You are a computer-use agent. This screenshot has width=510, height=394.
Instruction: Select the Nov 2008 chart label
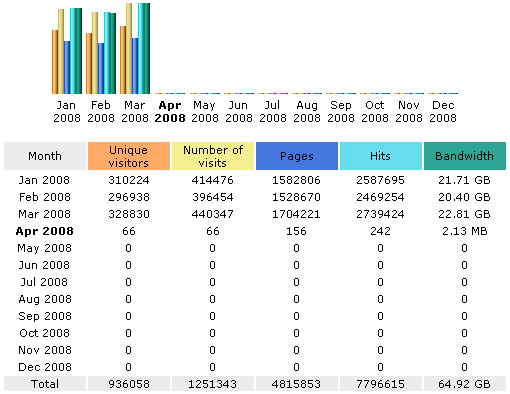click(409, 111)
